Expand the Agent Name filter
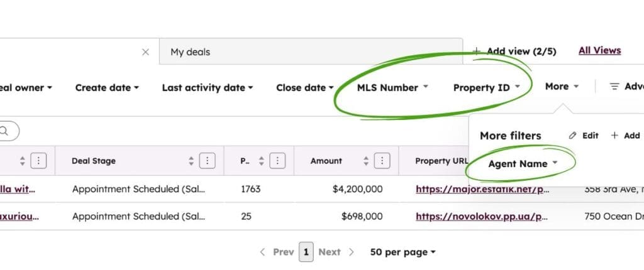The height and width of the screenshot is (270, 644). [x=523, y=164]
